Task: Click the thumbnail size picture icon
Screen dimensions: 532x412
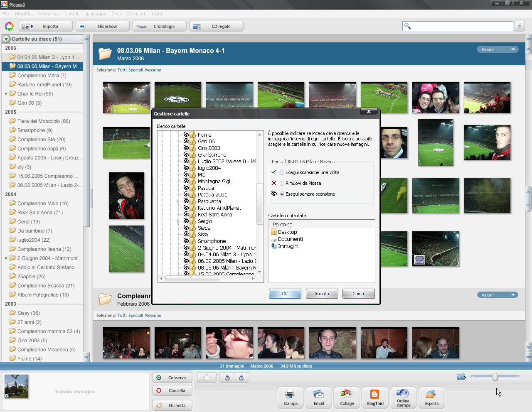Action: [x=461, y=377]
